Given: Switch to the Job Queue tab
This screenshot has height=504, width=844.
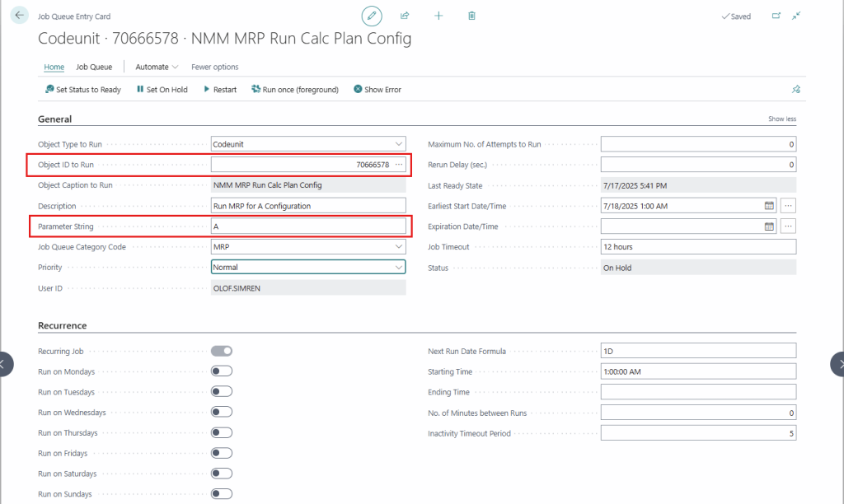Looking at the screenshot, I should coord(94,67).
